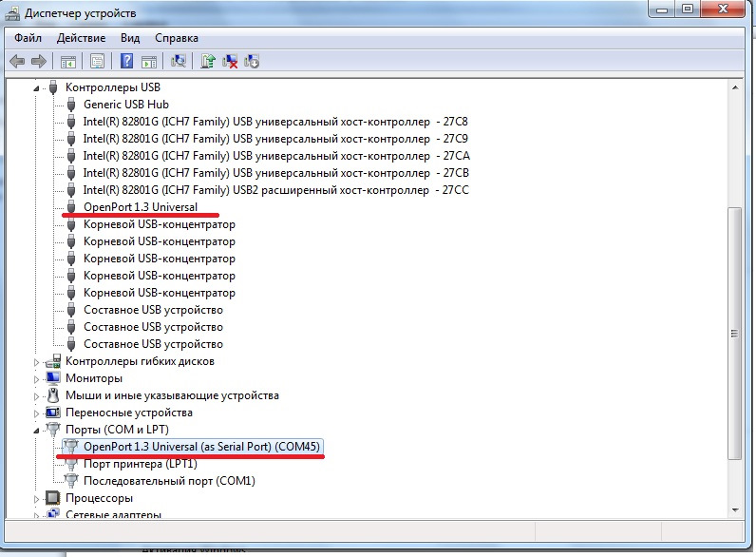Click the Back arrow toolbar icon
This screenshot has height=557, width=756.
[x=17, y=61]
